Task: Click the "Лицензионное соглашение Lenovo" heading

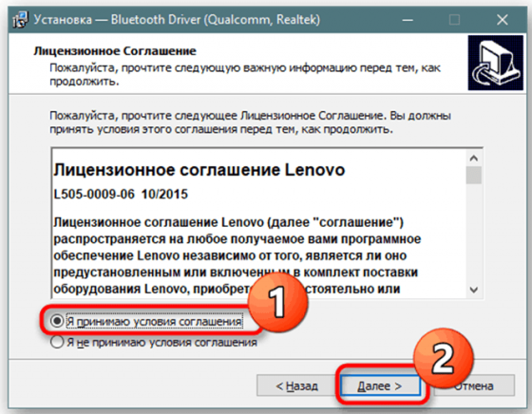Action: tap(199, 170)
